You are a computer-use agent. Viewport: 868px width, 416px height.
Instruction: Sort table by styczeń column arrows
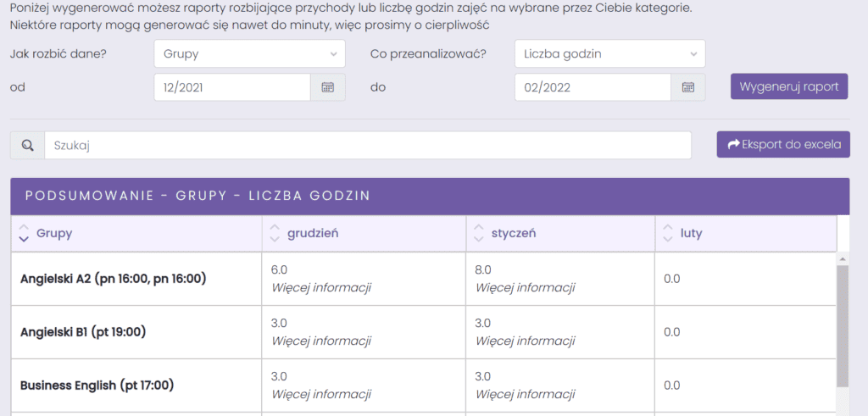(480, 233)
